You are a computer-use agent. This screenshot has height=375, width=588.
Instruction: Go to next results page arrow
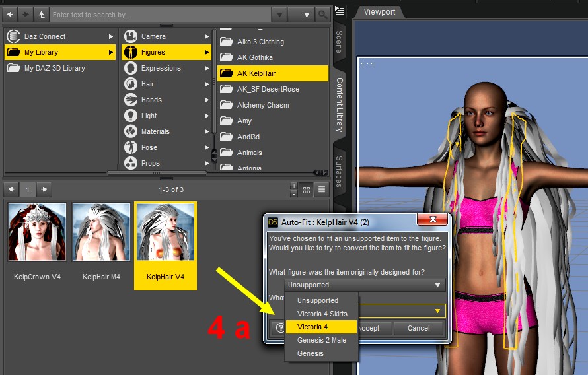[x=44, y=189]
